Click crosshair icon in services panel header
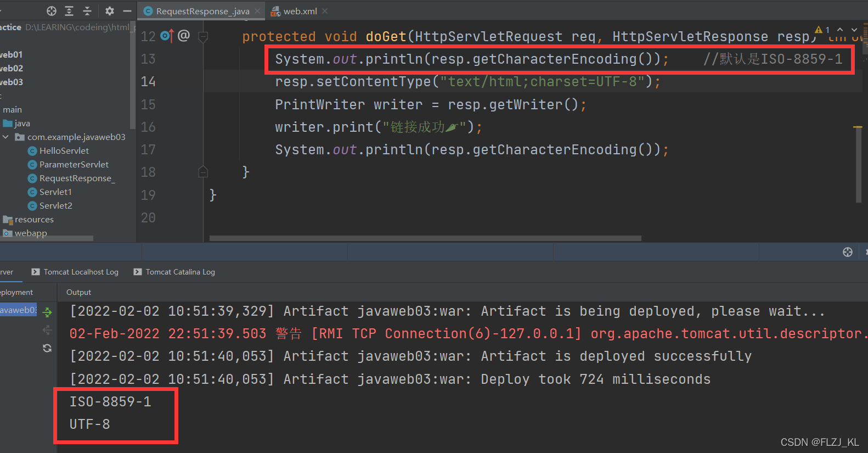Viewport: 868px width, 453px height. 848,252
